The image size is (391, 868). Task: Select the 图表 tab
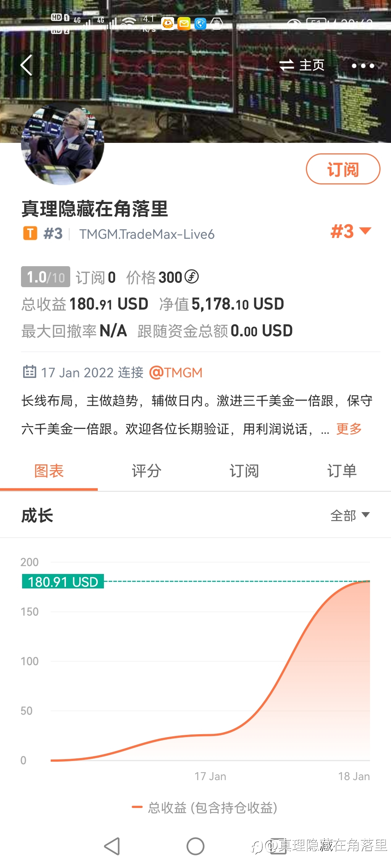(x=49, y=471)
